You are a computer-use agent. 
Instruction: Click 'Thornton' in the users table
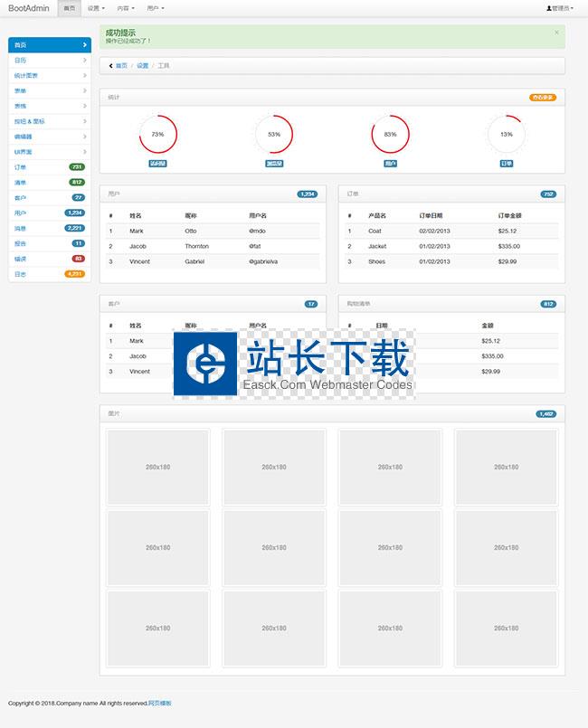point(197,247)
